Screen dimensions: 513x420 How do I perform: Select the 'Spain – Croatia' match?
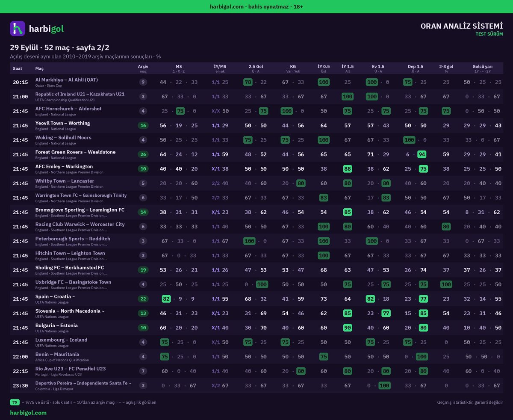click(x=55, y=296)
